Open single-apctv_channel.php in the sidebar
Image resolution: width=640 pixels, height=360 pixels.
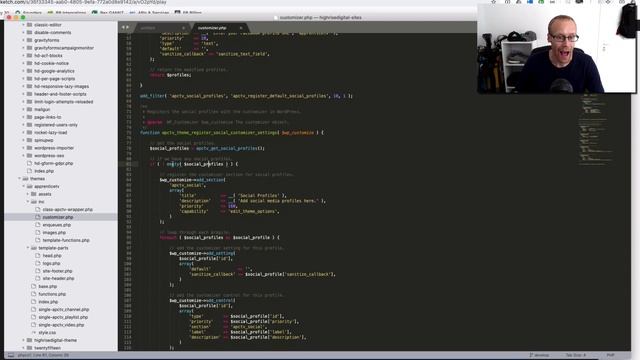click(64, 310)
